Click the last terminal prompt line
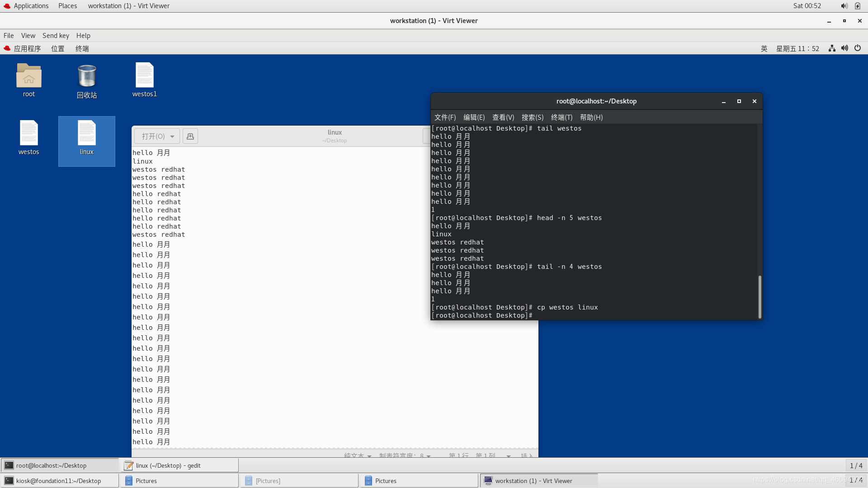The image size is (868, 488). tap(482, 315)
